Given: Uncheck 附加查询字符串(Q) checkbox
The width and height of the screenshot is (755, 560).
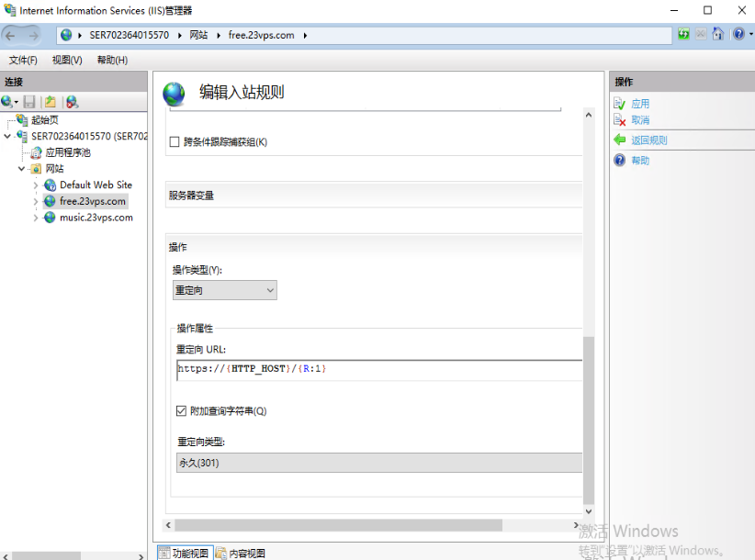Looking at the screenshot, I should click(181, 411).
